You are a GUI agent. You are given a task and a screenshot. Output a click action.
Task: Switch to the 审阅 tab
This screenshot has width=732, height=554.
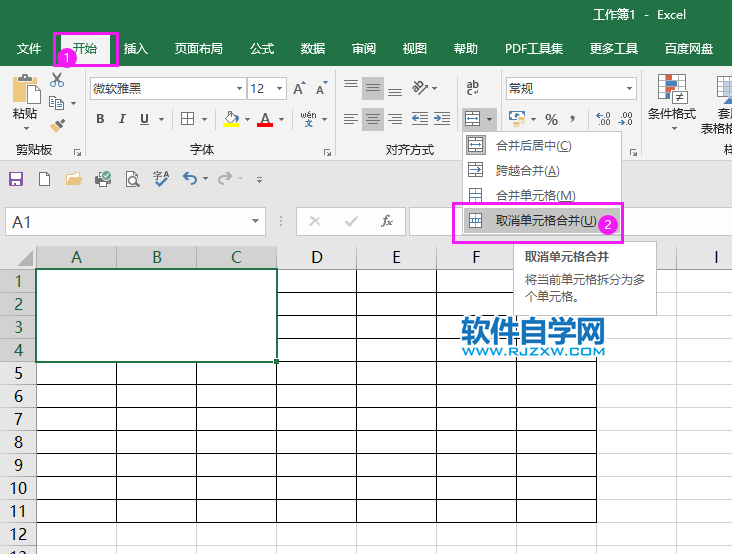(364, 49)
